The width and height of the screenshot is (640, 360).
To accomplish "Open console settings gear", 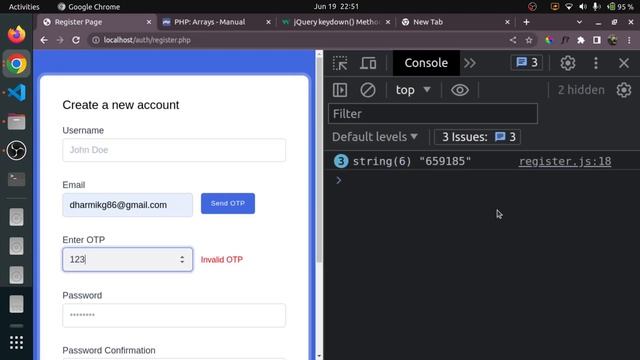I will [x=624, y=90].
